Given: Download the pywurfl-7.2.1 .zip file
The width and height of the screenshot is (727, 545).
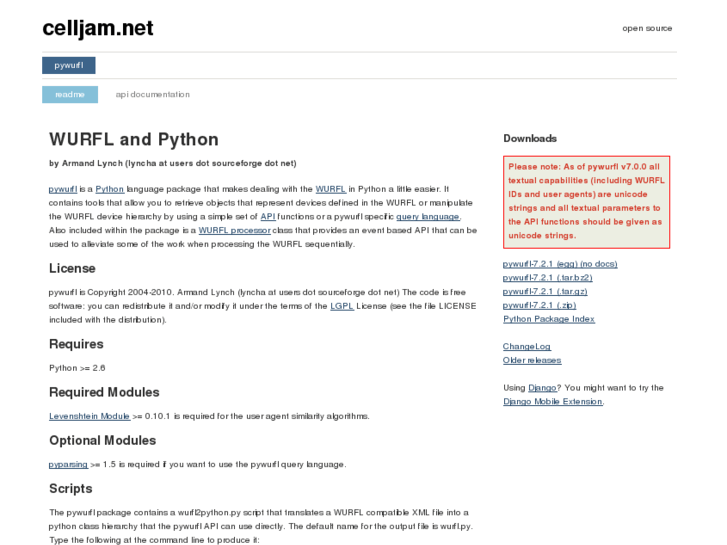Looking at the screenshot, I should tap(538, 305).
